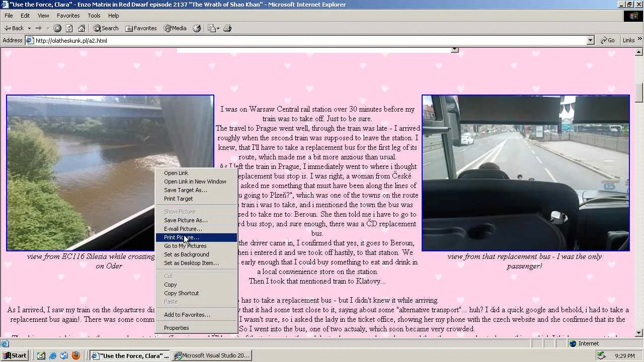The image size is (644, 362).
Task: Launch Internet Explorer from quick launch
Action: coord(53,355)
